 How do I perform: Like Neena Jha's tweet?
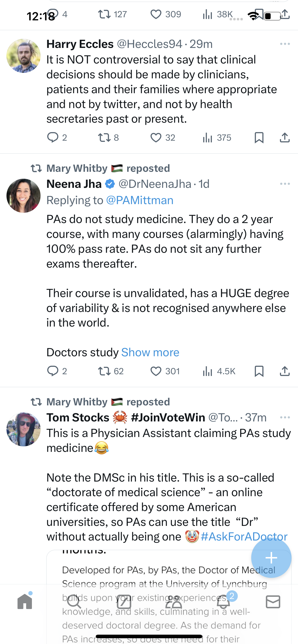[x=156, y=371]
